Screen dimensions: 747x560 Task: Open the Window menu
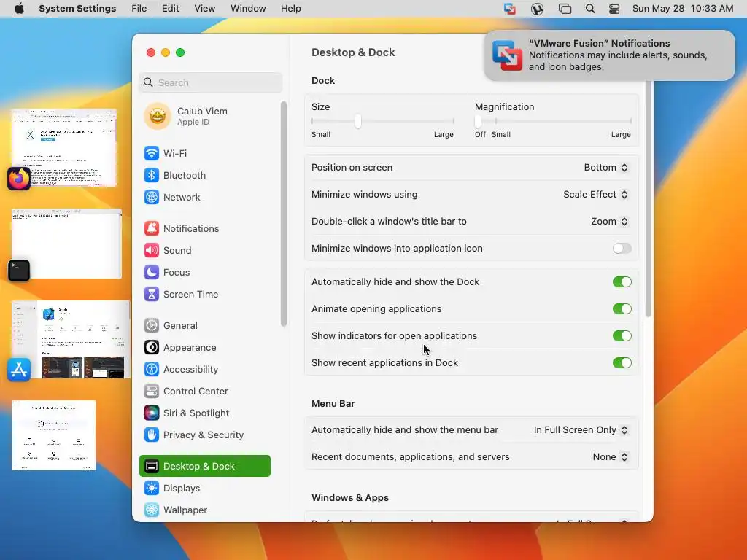click(248, 9)
